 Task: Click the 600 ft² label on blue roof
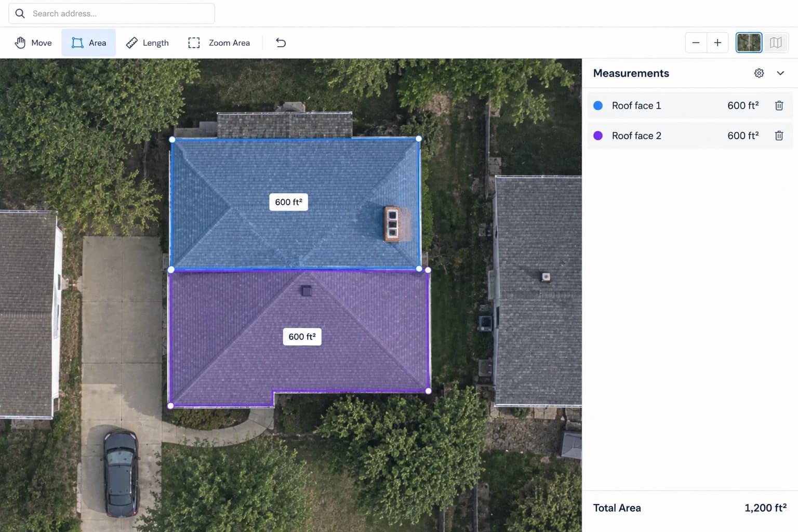(288, 202)
